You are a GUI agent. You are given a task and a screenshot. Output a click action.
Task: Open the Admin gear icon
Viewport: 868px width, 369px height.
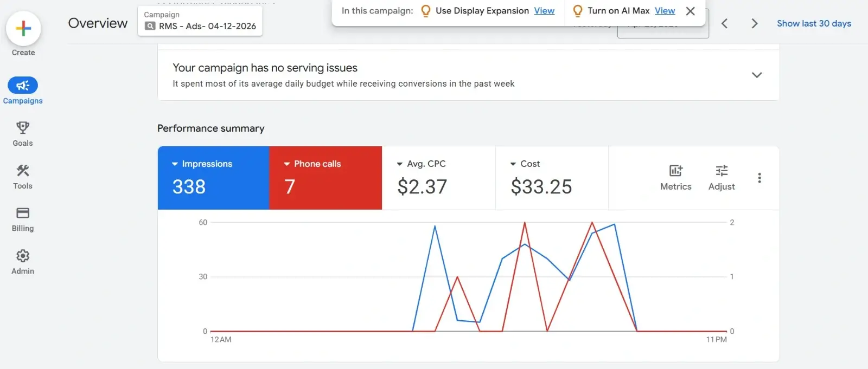pyautogui.click(x=23, y=256)
